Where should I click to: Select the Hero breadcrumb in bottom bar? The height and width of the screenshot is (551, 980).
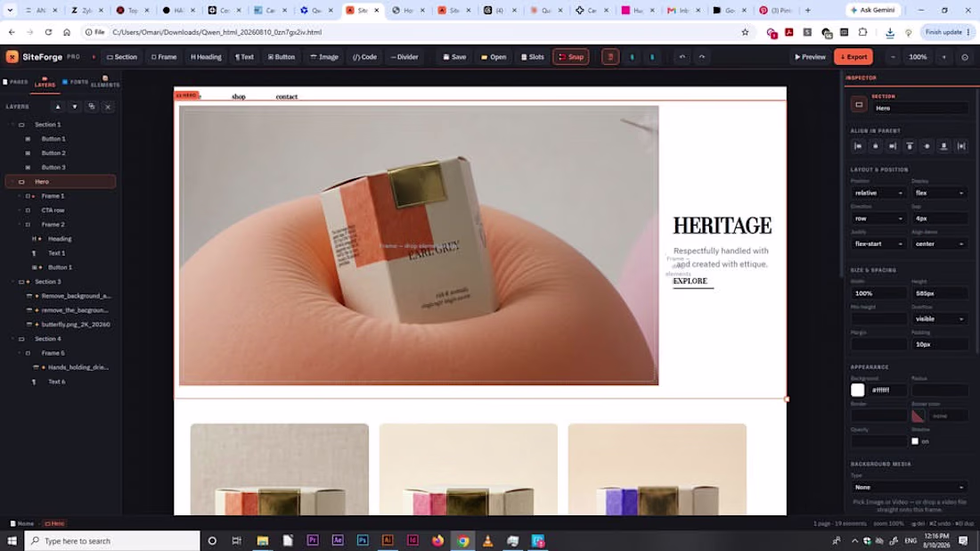(x=54, y=523)
